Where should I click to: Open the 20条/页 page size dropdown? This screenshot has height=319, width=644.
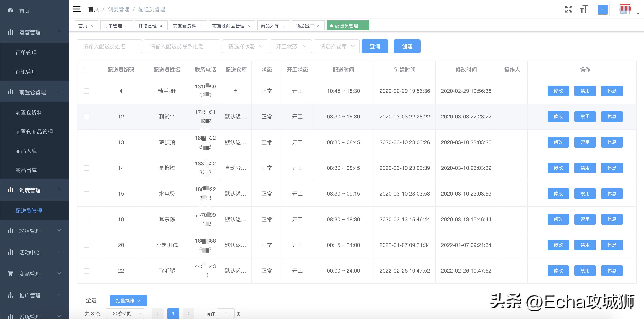tap(125, 313)
